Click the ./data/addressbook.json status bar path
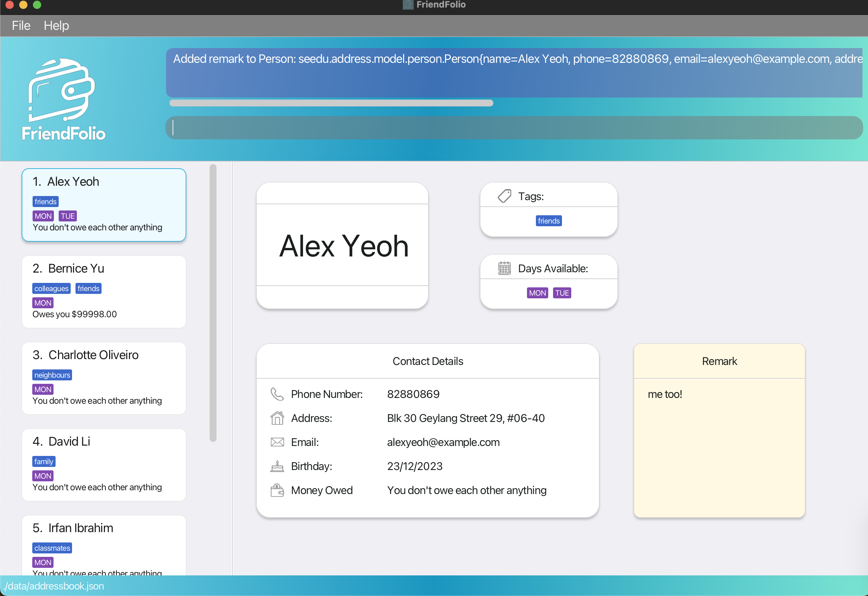868x596 pixels. 54,586
